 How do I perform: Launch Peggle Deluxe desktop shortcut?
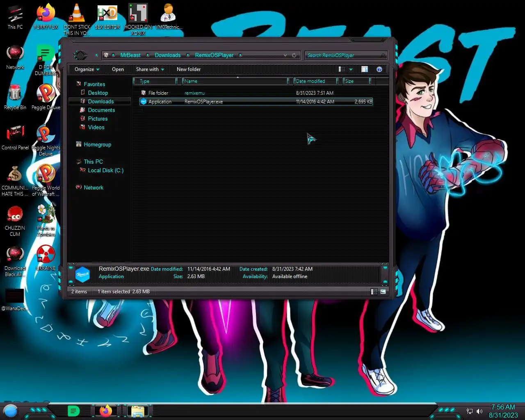click(x=46, y=98)
